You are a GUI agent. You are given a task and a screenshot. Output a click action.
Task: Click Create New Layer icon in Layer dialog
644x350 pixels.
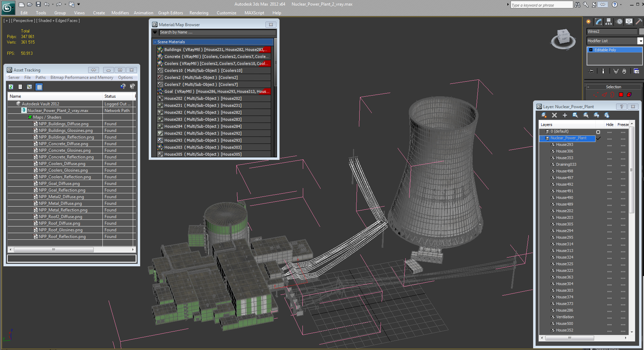tap(544, 115)
